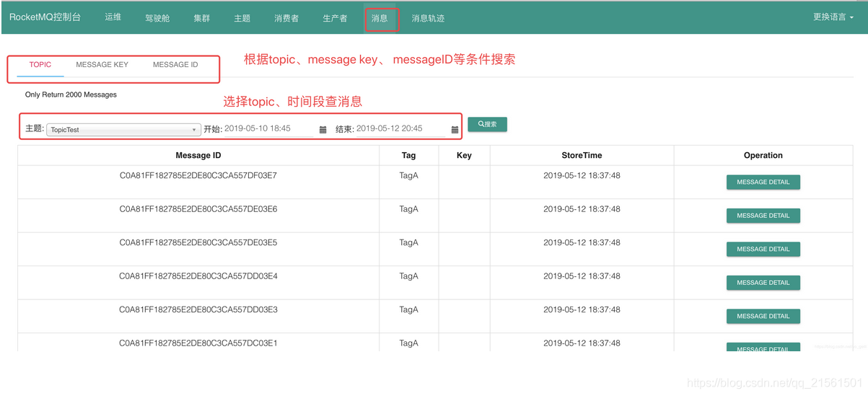Open the start date calendar icon
The height and width of the screenshot is (396, 868).
point(323,130)
